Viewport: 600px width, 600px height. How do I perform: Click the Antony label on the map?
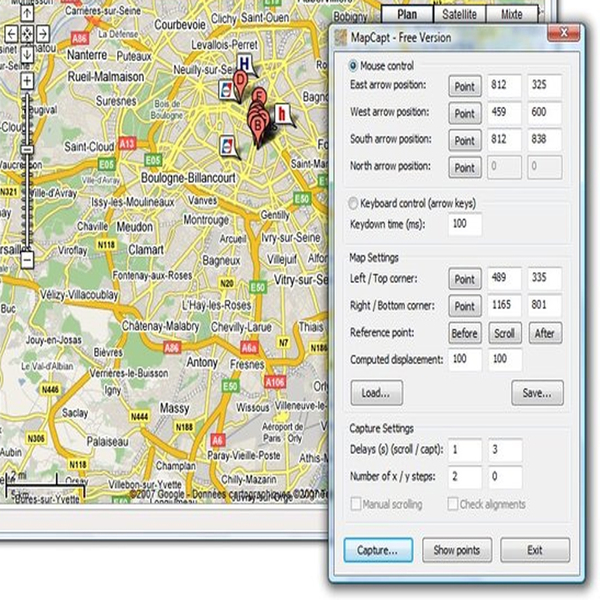202,362
